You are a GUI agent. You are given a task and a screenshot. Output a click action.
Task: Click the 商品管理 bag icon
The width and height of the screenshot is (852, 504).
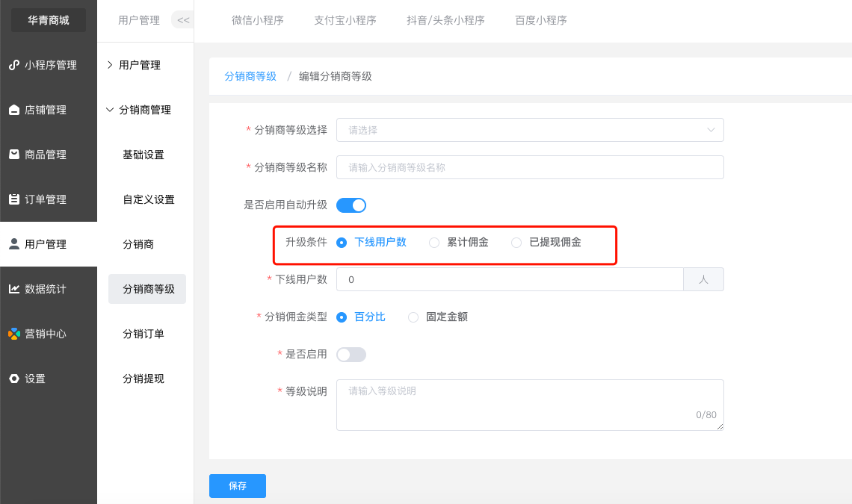coord(13,155)
